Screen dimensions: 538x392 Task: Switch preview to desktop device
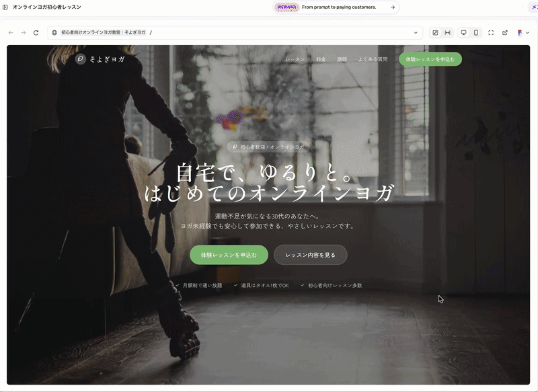coord(463,32)
